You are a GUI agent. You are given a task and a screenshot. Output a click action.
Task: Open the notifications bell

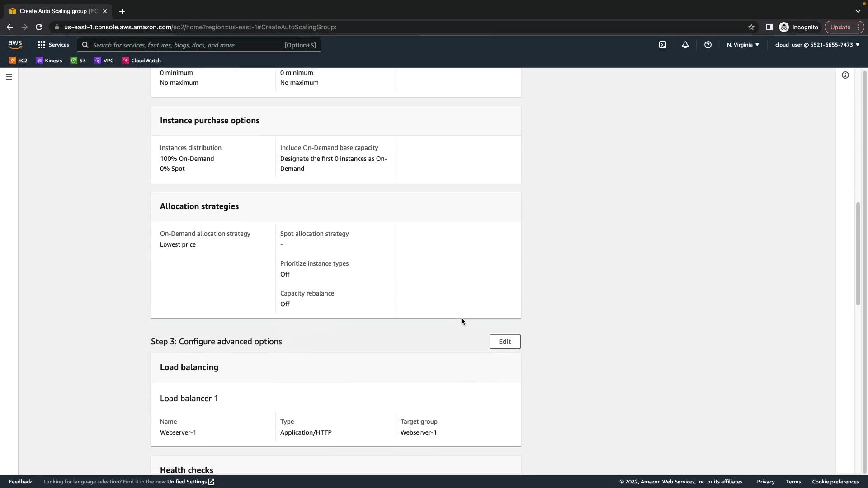[x=685, y=45]
